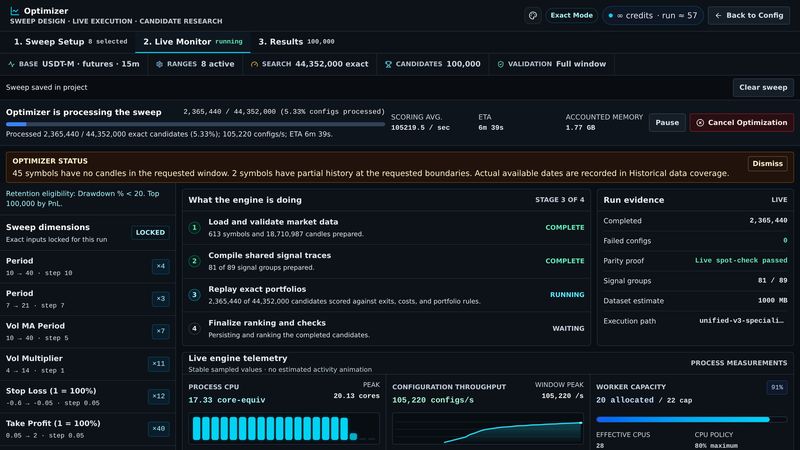Click the 'CANDIDATES 100,000' summary
The height and width of the screenshot is (450, 800).
coord(432,64)
